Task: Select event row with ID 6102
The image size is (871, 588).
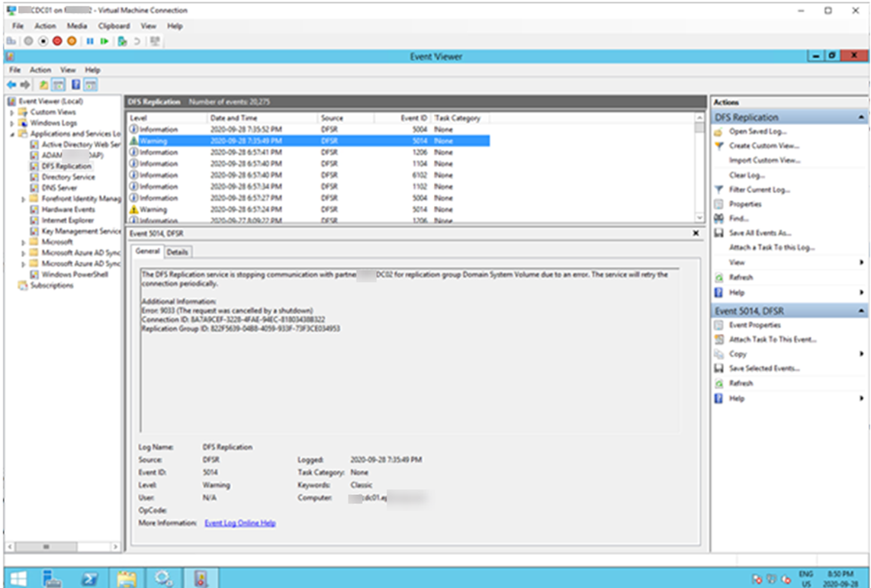Action: [x=309, y=175]
